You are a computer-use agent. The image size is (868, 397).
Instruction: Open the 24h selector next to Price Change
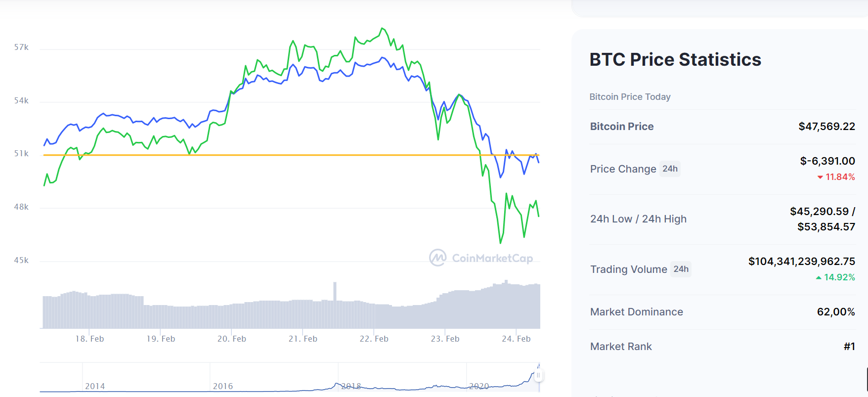pyautogui.click(x=670, y=169)
